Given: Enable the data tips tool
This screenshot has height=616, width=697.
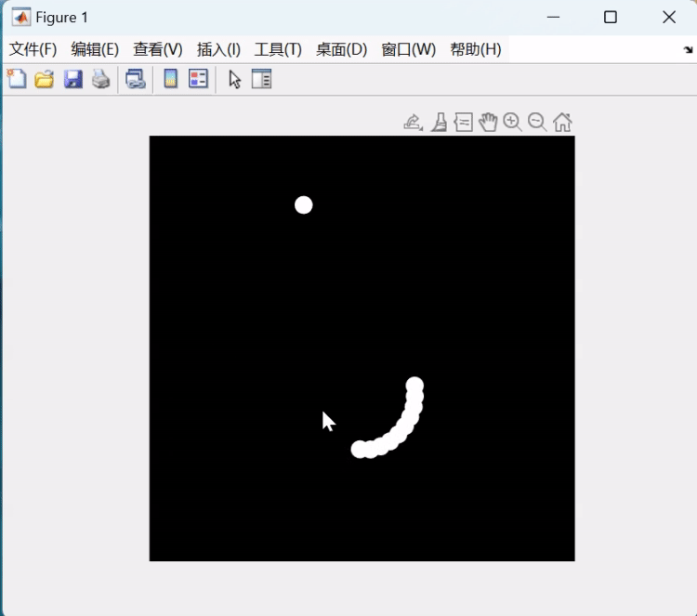Looking at the screenshot, I should [463, 122].
